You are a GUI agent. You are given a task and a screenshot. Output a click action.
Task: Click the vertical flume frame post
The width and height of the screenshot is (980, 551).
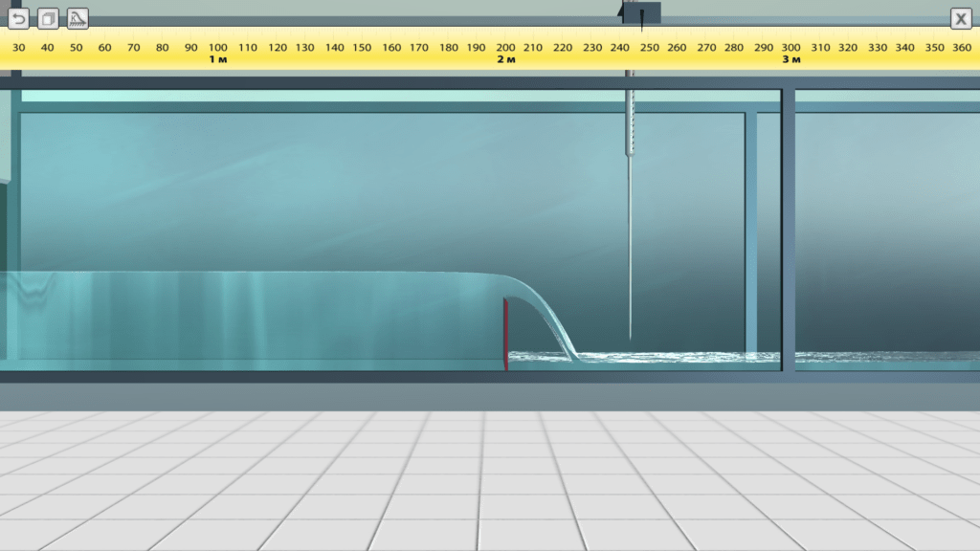(788, 230)
